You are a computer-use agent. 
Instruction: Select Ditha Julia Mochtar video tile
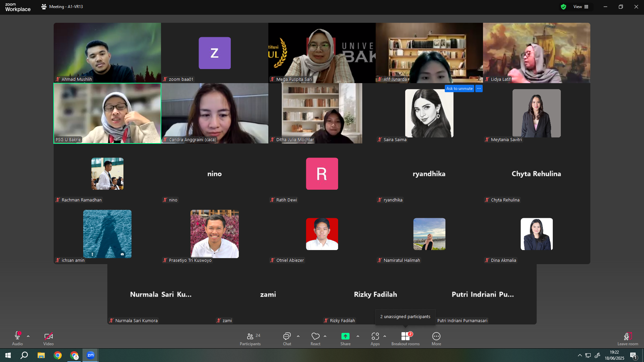pos(322,113)
